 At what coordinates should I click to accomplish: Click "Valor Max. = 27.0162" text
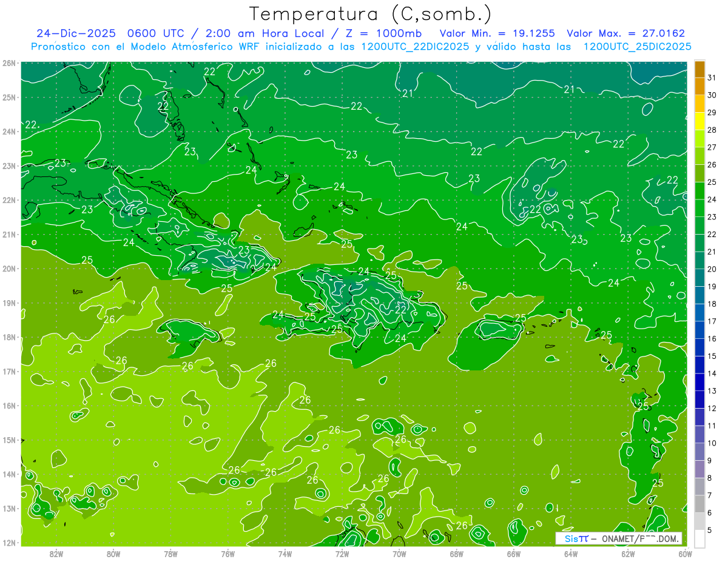coord(625,33)
